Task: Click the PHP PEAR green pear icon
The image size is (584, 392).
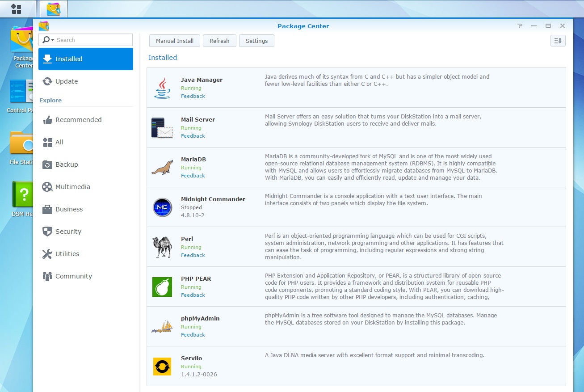Action: [162, 287]
